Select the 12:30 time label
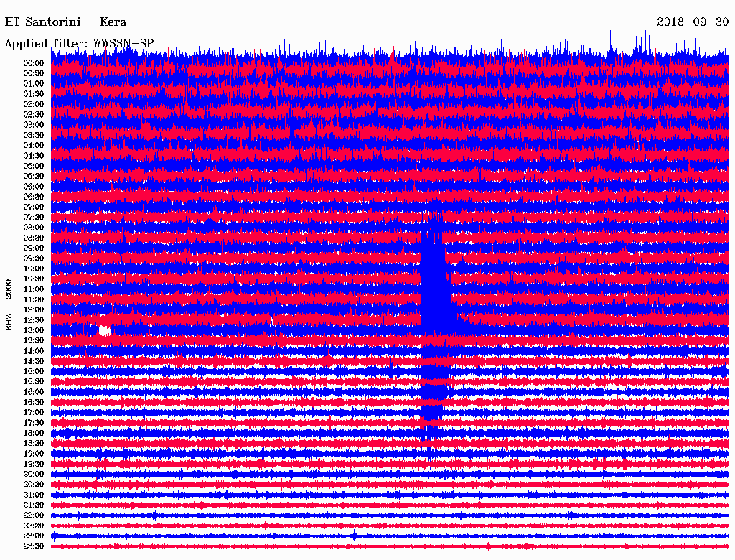Viewport: 735px width, 560px height. tap(34, 320)
